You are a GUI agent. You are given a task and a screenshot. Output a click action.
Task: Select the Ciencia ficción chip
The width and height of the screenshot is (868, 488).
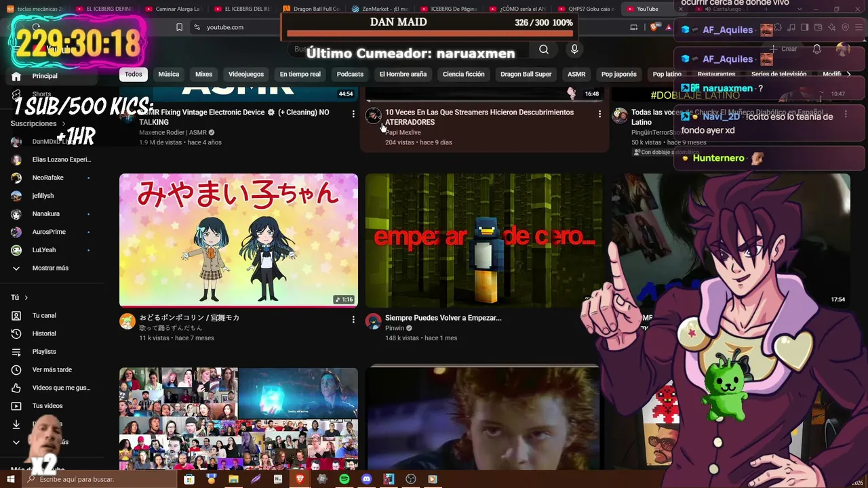[x=464, y=74]
